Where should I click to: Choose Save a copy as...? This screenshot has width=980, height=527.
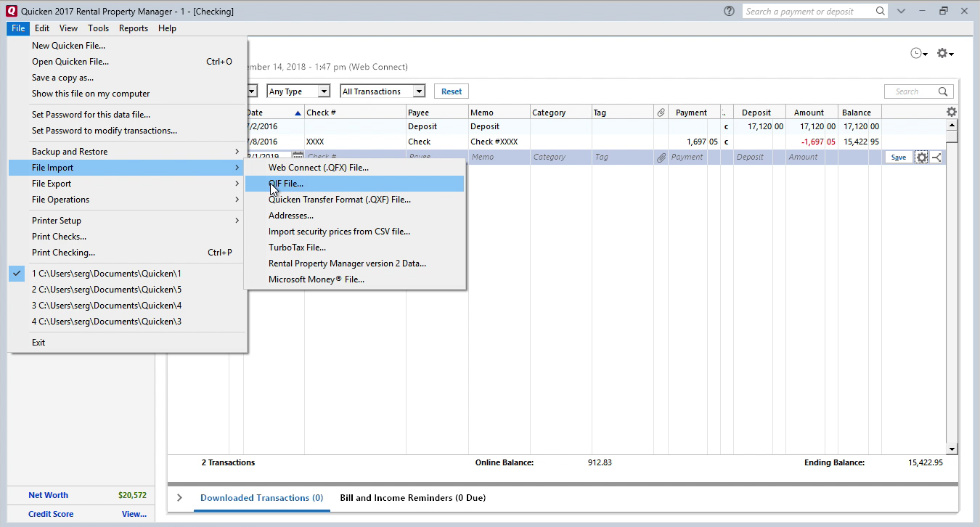[x=128, y=78]
